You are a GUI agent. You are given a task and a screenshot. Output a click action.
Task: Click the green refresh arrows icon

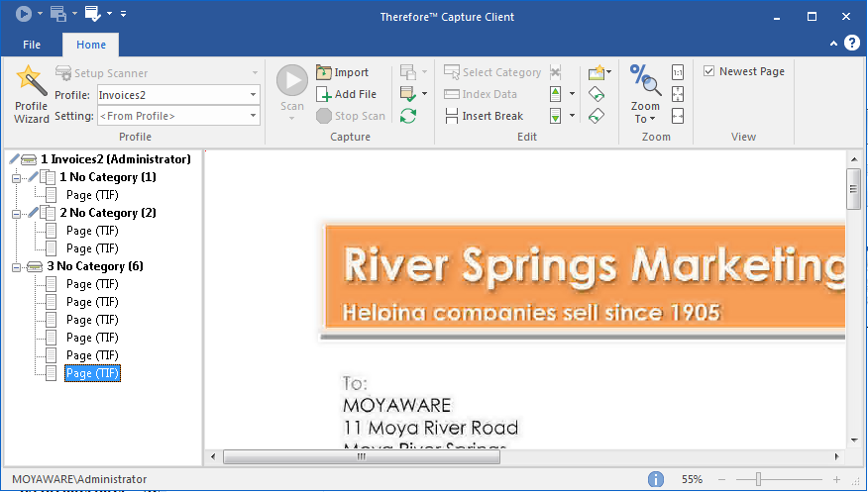[408, 116]
